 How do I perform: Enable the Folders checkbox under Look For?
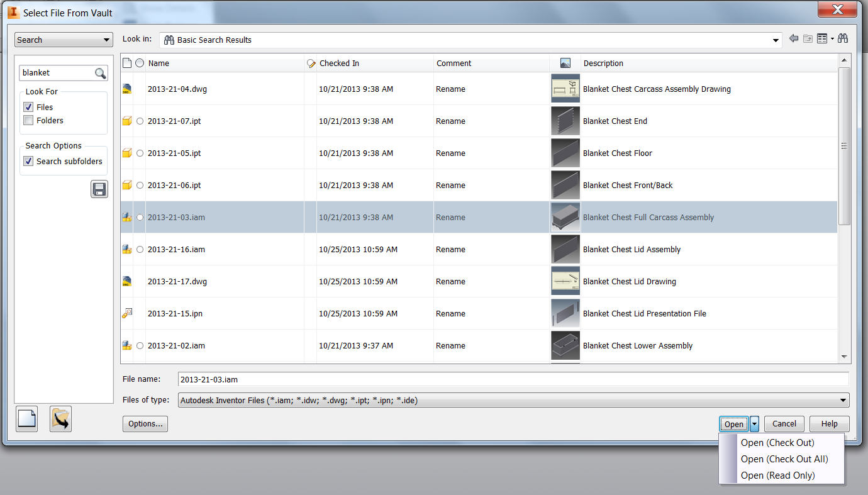(28, 120)
